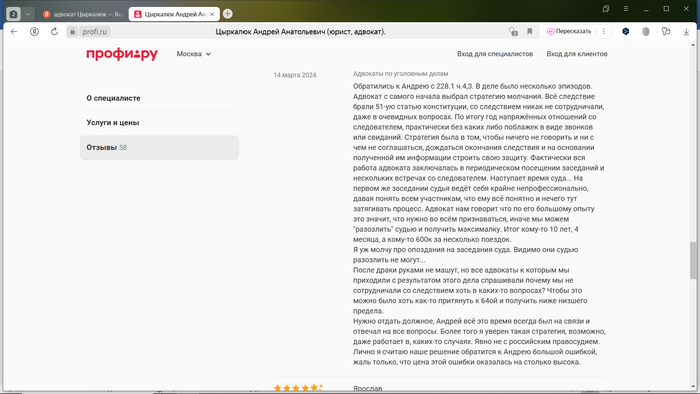Click the Вход для специалистов link
The width and height of the screenshot is (700, 394).
pyautogui.click(x=495, y=54)
